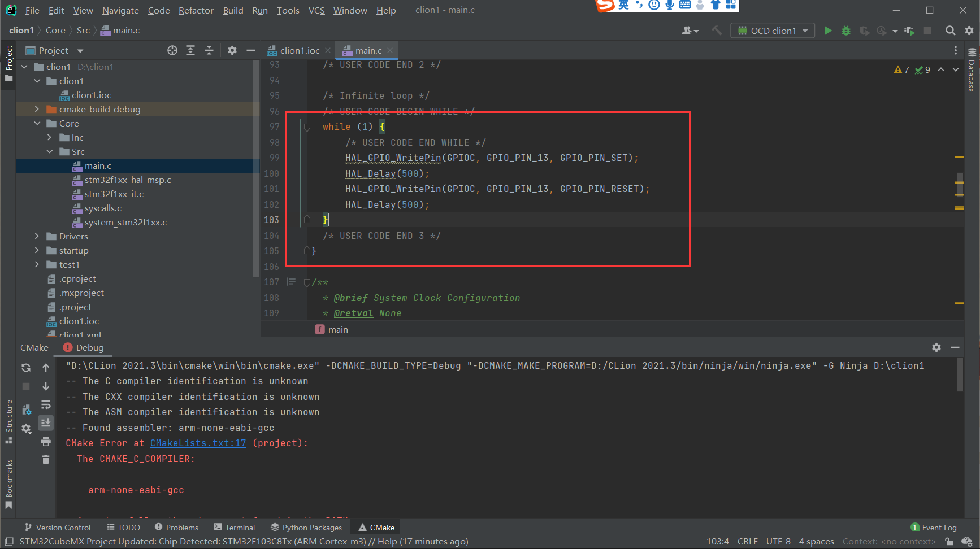The image size is (980, 549).
Task: Open CMake panel options gear
Action: tap(936, 347)
